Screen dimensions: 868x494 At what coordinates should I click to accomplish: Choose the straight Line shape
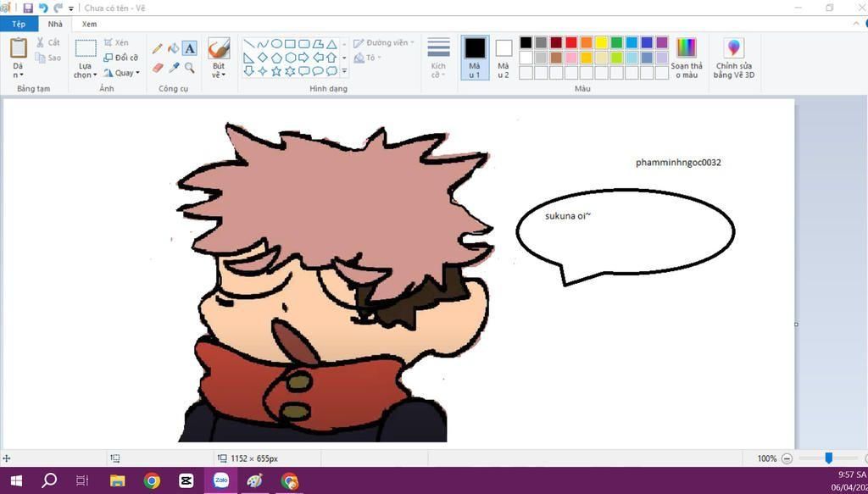click(x=249, y=44)
